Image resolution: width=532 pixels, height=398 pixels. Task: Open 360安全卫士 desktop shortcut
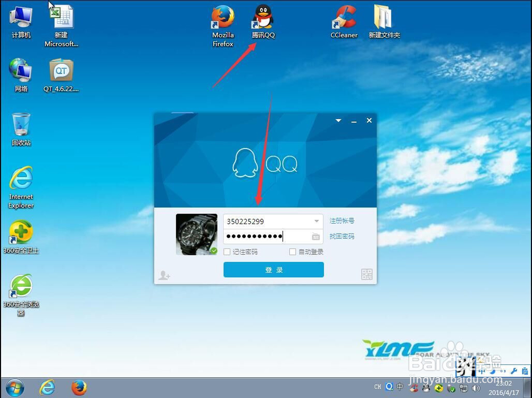[21, 237]
